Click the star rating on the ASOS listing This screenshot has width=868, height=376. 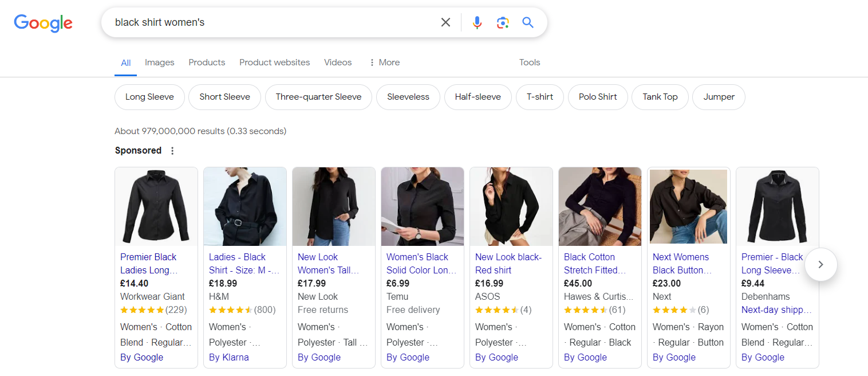pos(496,310)
